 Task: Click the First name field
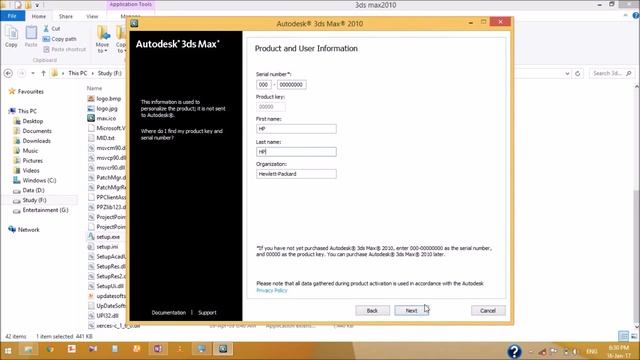(296, 129)
